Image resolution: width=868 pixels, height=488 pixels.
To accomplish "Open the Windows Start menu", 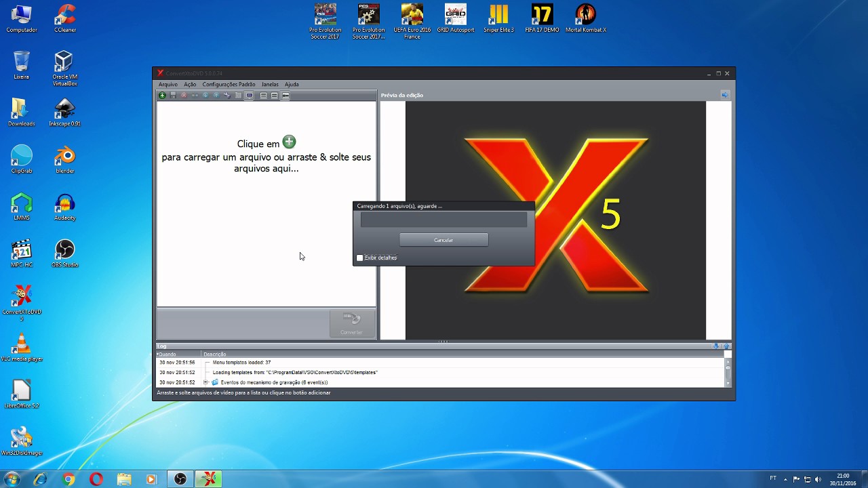I will click(x=12, y=479).
